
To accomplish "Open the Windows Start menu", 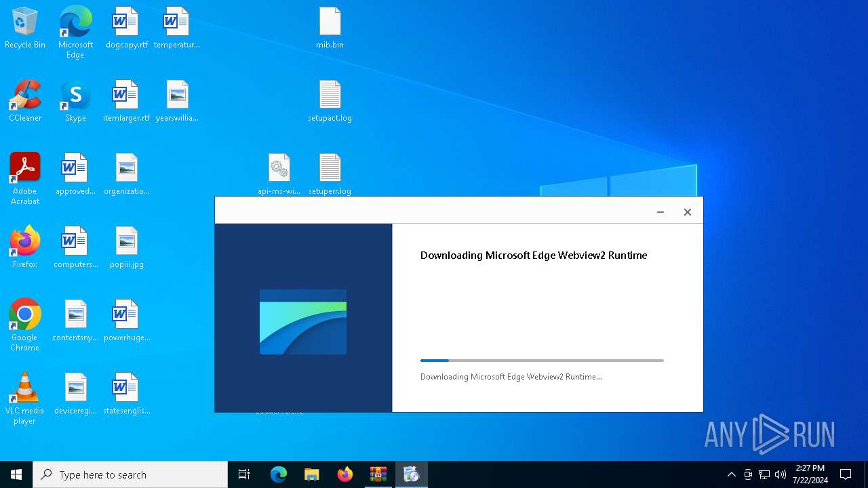I will (16, 474).
